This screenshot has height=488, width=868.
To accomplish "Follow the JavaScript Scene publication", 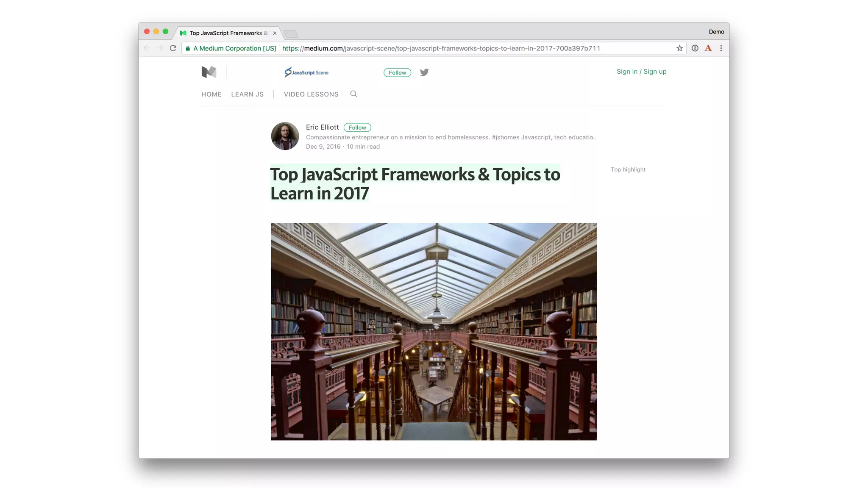I will point(397,72).
